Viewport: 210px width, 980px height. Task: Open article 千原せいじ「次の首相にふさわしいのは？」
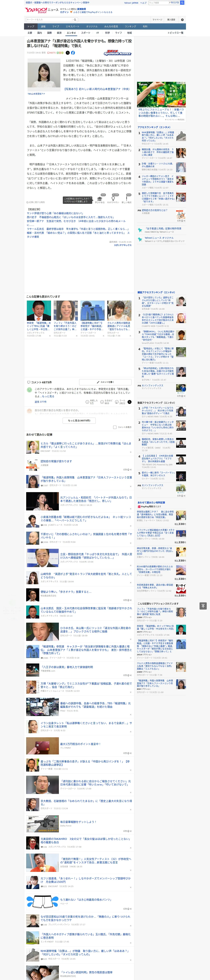point(86,536)
